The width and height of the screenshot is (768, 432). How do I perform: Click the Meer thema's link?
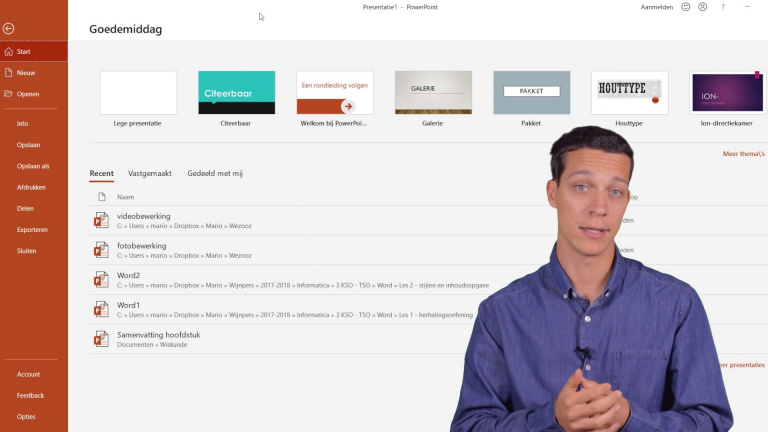(x=743, y=154)
